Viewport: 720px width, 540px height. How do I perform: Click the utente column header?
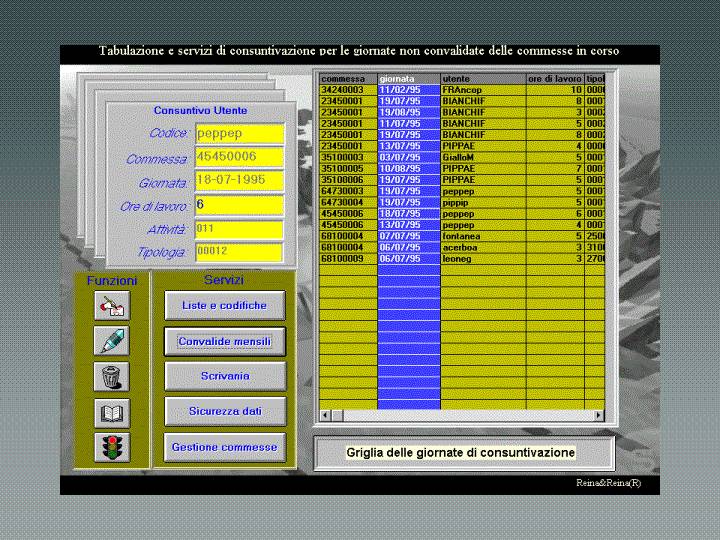[x=483, y=79]
